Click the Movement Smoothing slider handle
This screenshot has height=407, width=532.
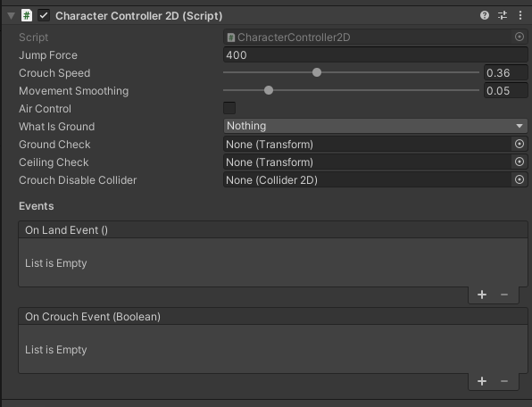(269, 90)
